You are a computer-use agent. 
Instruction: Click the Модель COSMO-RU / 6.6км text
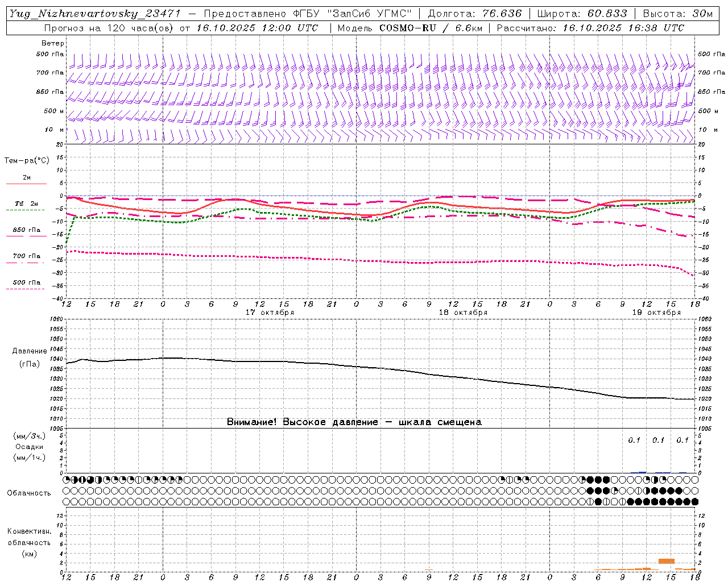(409, 28)
